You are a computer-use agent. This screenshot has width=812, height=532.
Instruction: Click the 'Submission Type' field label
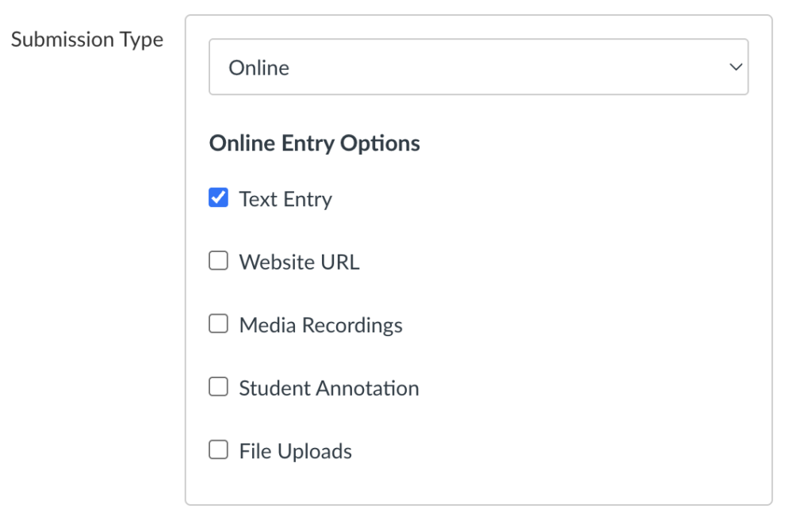pos(87,40)
